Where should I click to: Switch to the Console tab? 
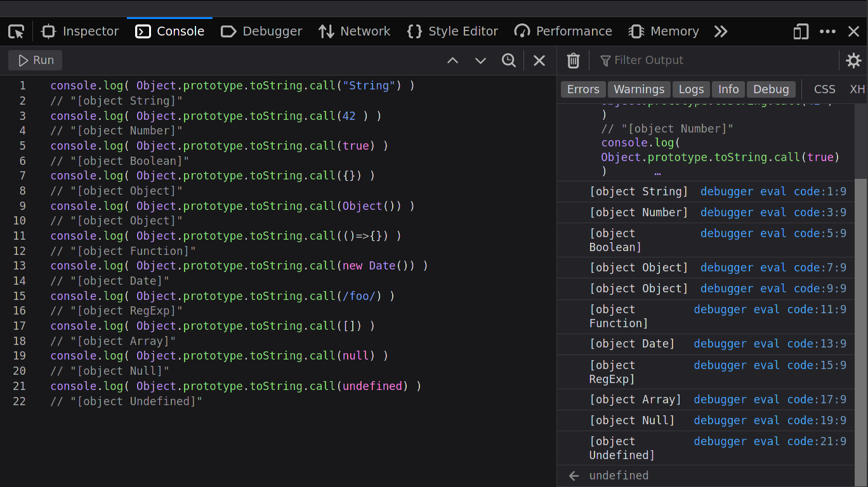[x=170, y=31]
